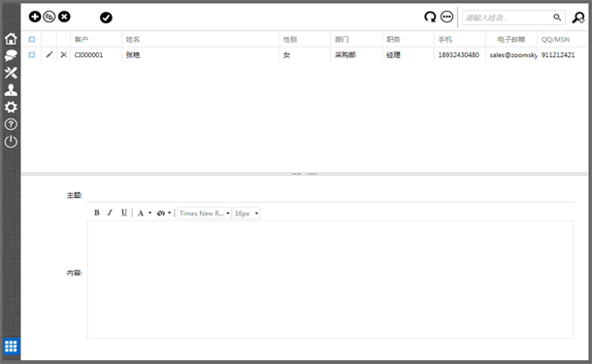Open the blue apps grid icon
Screen dimensions: 592x364
11,347
